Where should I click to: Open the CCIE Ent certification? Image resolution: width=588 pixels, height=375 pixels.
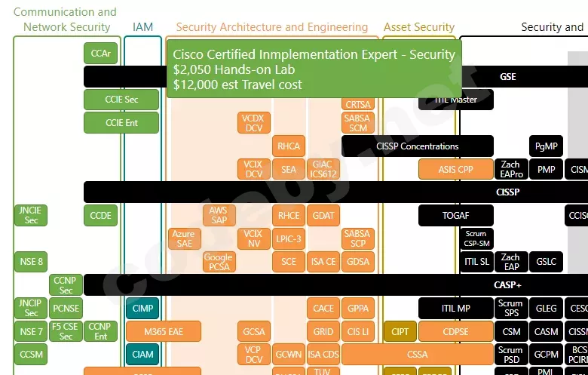[121, 123]
